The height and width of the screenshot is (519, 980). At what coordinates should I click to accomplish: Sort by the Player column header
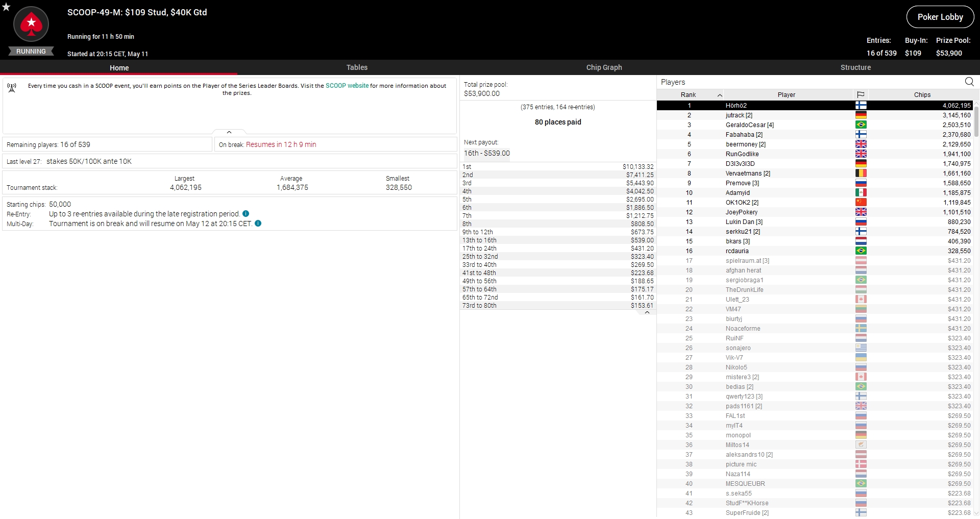[787, 95]
